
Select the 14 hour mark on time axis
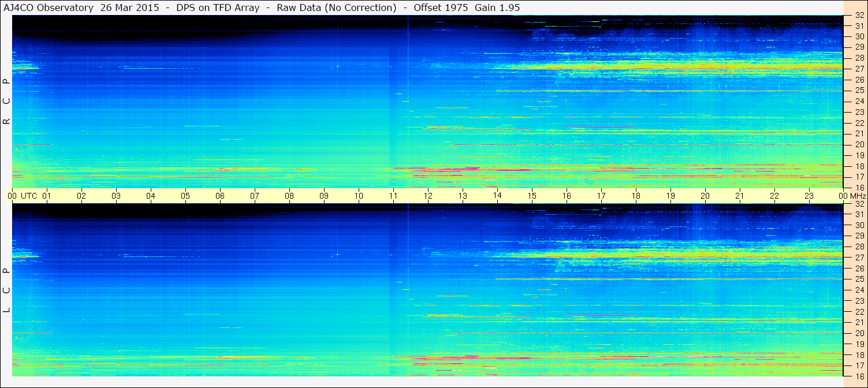pos(497,195)
